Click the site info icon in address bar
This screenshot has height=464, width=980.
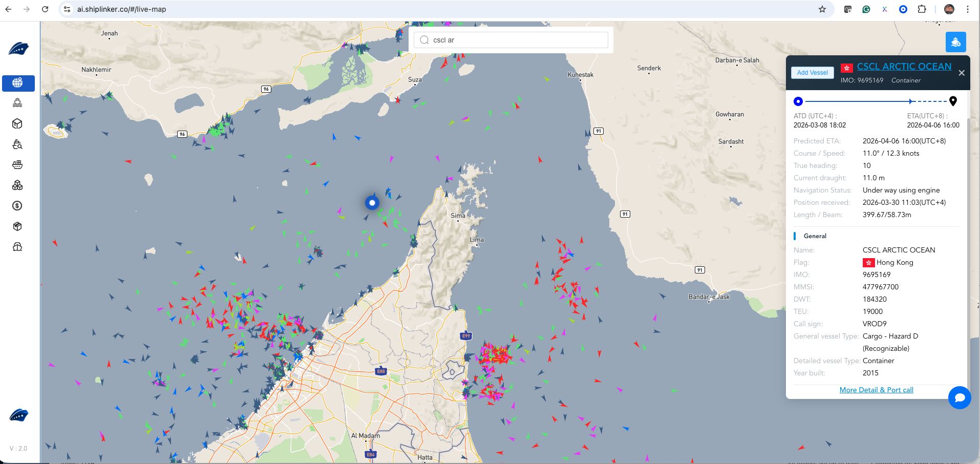(67, 9)
